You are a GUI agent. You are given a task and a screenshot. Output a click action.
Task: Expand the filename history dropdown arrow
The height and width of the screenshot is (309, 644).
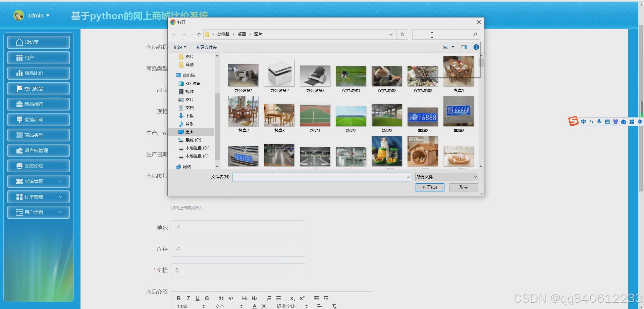[408, 177]
